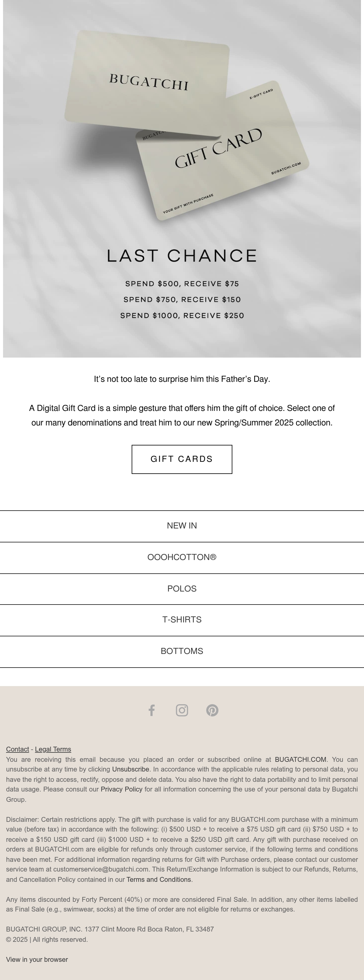Open the Instagram social icon
Viewport: 364px width, 980px height.
(182, 710)
